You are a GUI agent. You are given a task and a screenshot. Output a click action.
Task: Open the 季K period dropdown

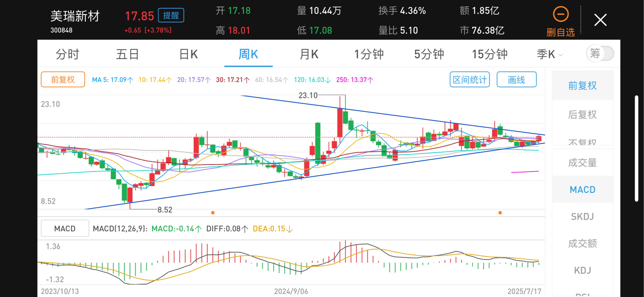(550, 55)
